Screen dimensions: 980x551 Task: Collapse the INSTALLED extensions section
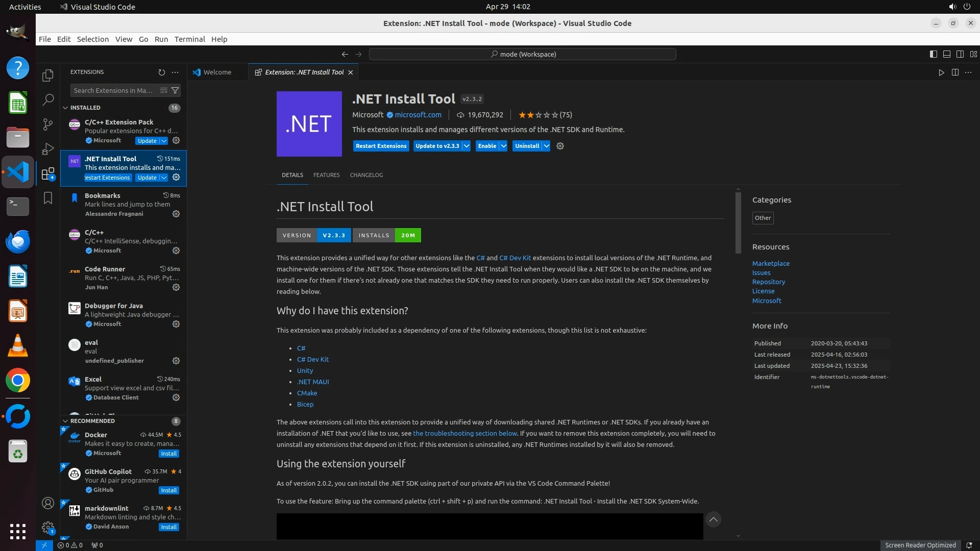(65, 108)
